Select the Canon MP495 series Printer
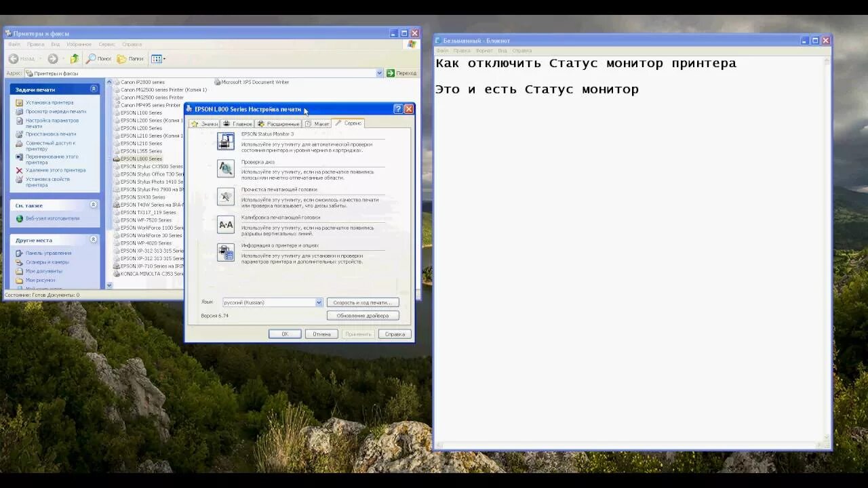Viewport: 868px width, 488px height. [x=148, y=105]
